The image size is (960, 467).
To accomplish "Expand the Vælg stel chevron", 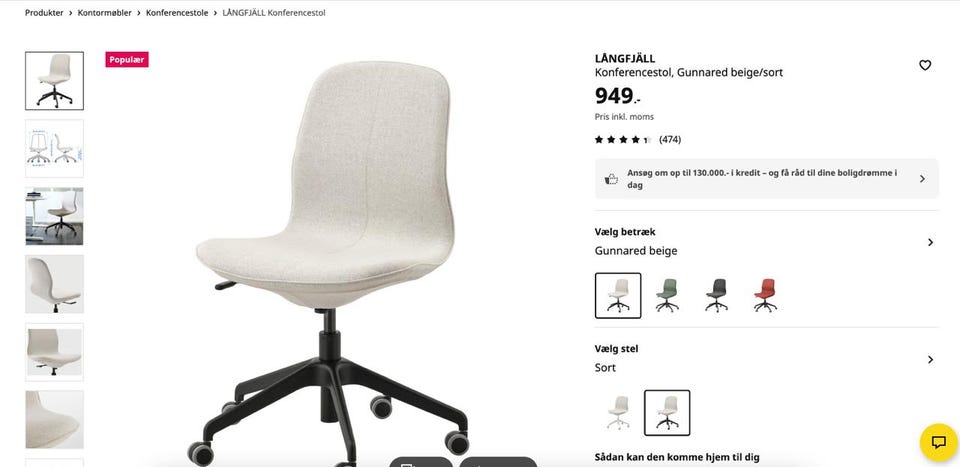I will click(x=930, y=359).
